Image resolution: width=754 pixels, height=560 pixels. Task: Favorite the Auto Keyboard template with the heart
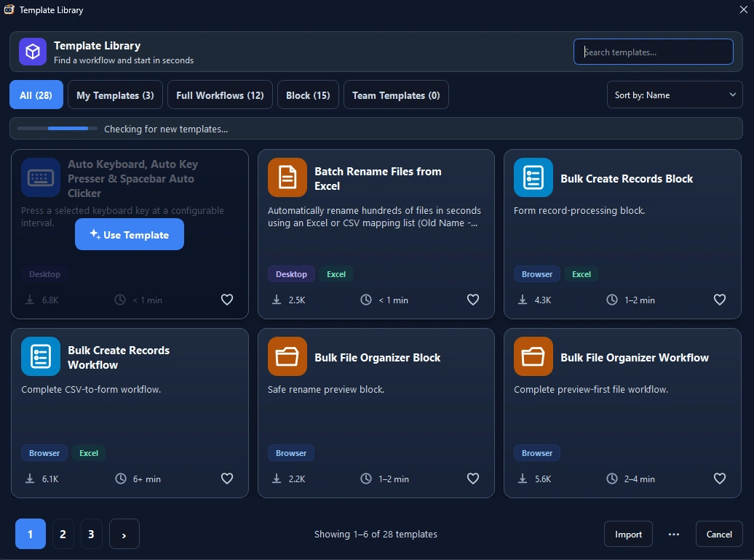click(x=227, y=300)
